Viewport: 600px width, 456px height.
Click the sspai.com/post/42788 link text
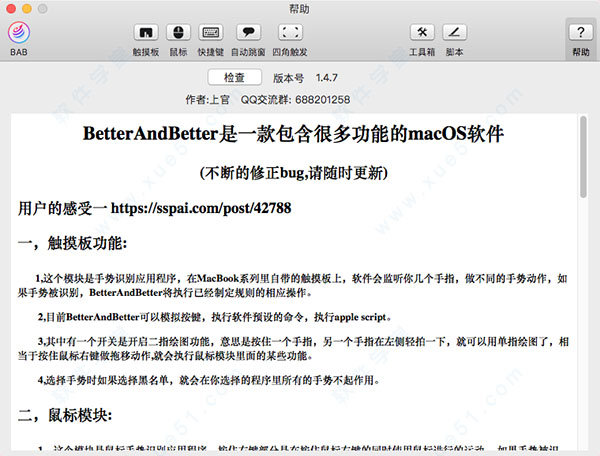201,208
